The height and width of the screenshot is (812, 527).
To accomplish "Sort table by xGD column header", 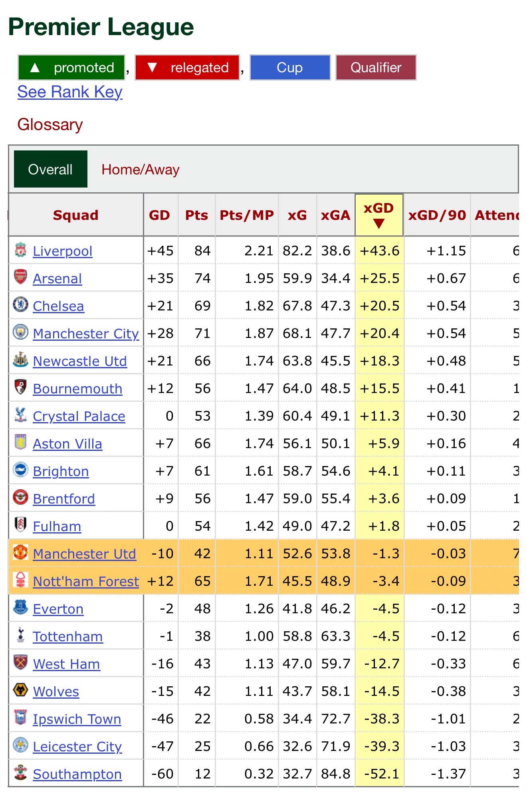I will pyautogui.click(x=379, y=215).
